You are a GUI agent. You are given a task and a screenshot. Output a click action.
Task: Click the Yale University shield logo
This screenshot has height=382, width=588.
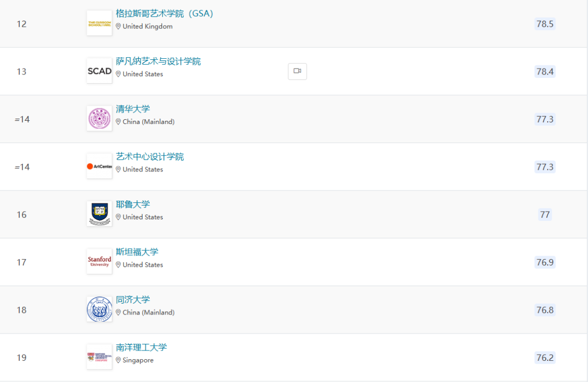[99, 214]
